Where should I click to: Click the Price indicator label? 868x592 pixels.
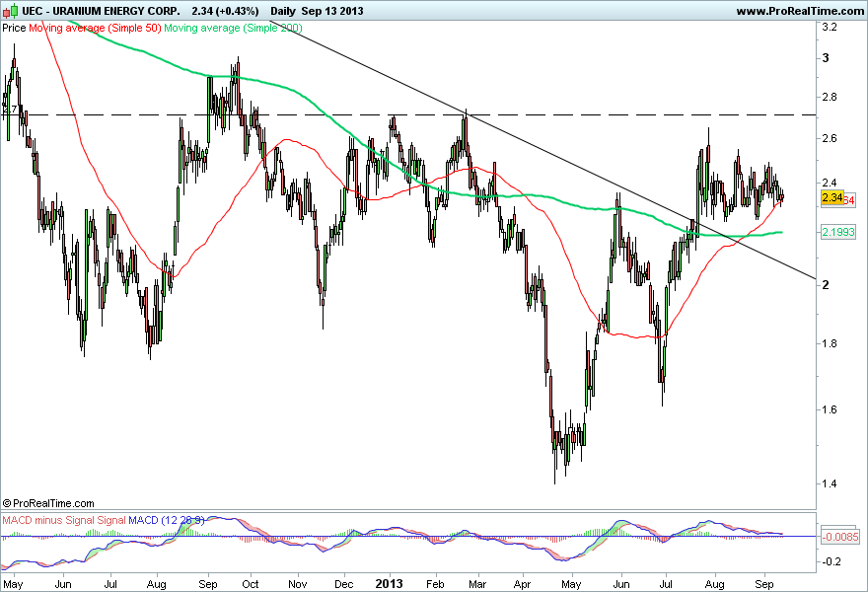[x=14, y=28]
